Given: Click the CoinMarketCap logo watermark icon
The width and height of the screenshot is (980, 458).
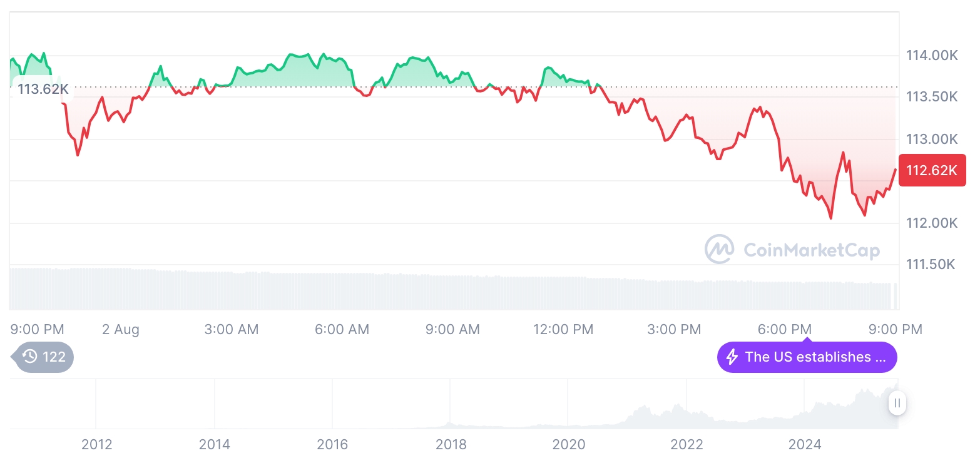Looking at the screenshot, I should (x=720, y=249).
